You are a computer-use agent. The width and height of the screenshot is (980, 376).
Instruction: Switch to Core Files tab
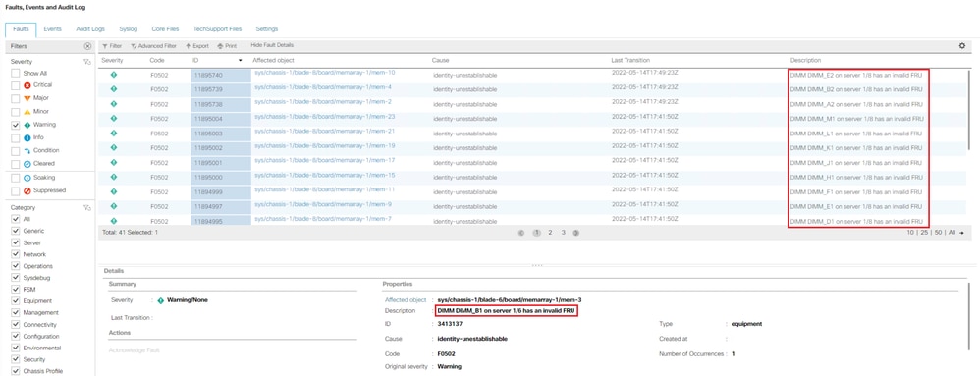[165, 29]
